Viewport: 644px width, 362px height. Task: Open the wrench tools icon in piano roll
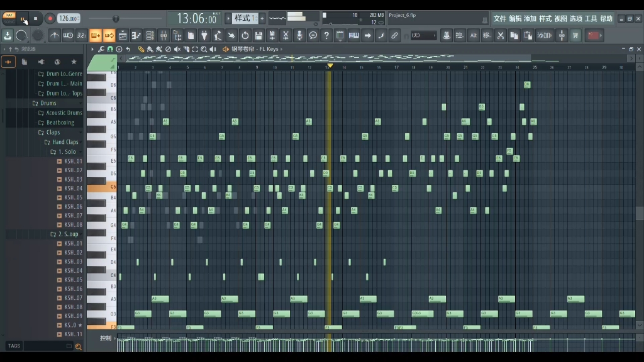pyautogui.click(x=101, y=49)
